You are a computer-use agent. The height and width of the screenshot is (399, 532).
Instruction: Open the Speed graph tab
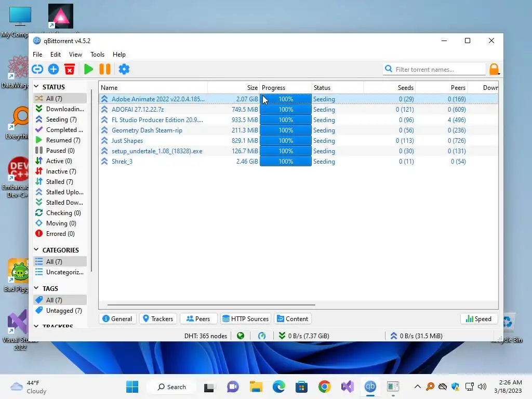pyautogui.click(x=479, y=318)
